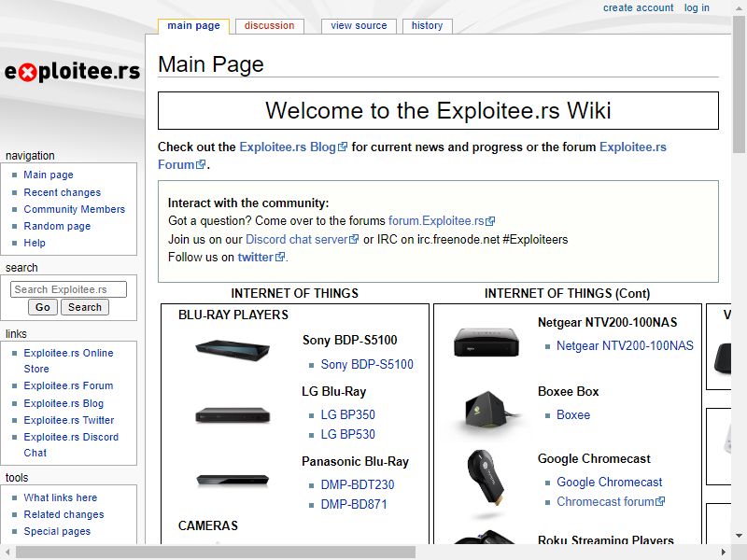Open Special pages
This screenshot has width=747, height=560.
57,531
